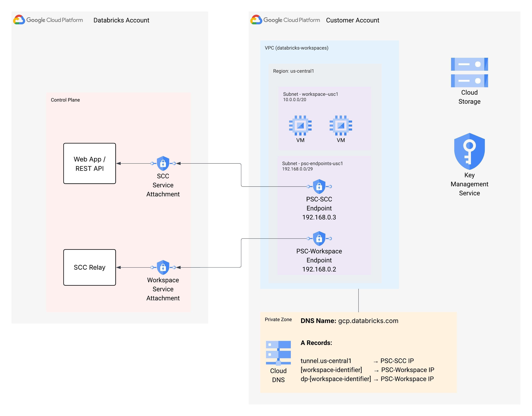The height and width of the screenshot is (416, 532).
Task: Select the SCC Service Attachment icon
Action: coord(163,163)
